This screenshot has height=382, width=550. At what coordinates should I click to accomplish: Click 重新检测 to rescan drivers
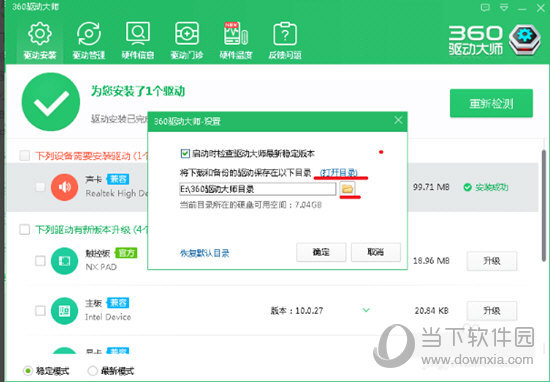pos(491,103)
